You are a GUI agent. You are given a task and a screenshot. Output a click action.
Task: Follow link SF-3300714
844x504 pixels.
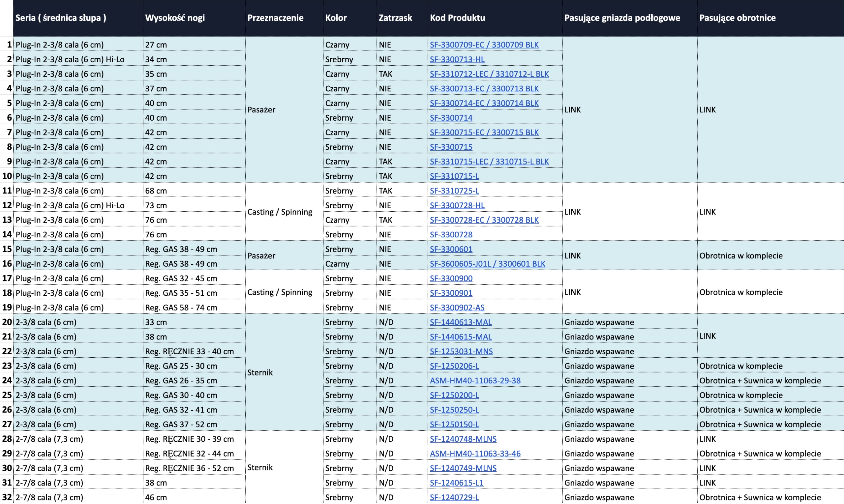(x=451, y=118)
